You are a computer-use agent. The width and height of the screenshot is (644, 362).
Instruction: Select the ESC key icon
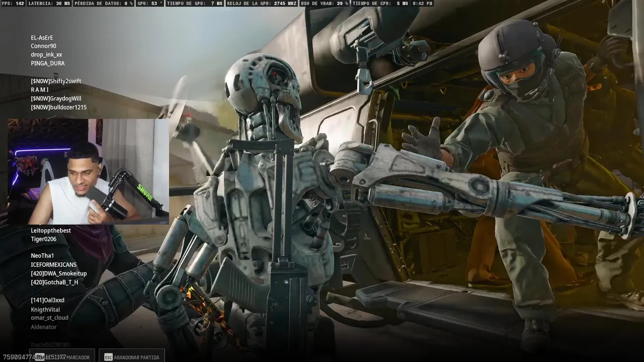click(x=108, y=357)
